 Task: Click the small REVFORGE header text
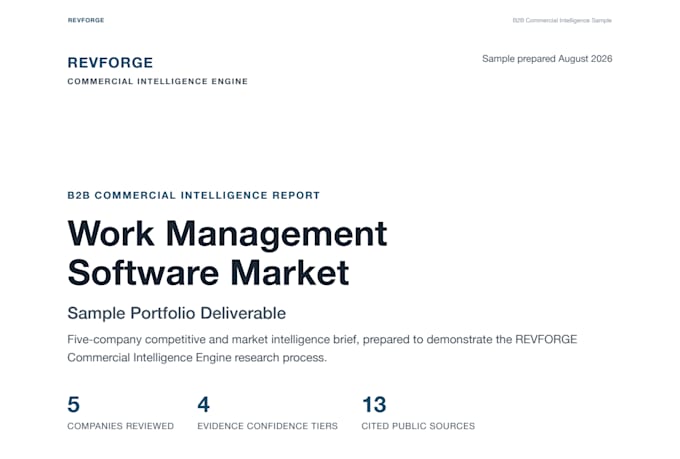click(x=86, y=20)
